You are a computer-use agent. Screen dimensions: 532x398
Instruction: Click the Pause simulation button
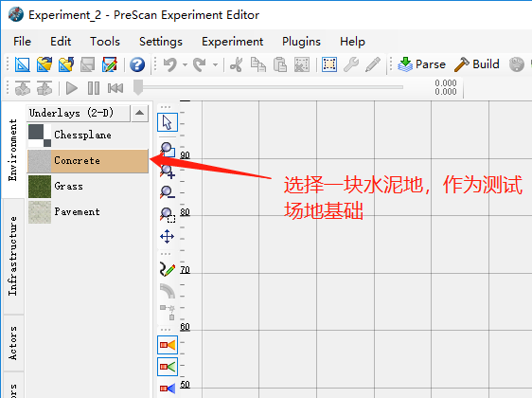pyautogui.click(x=94, y=88)
